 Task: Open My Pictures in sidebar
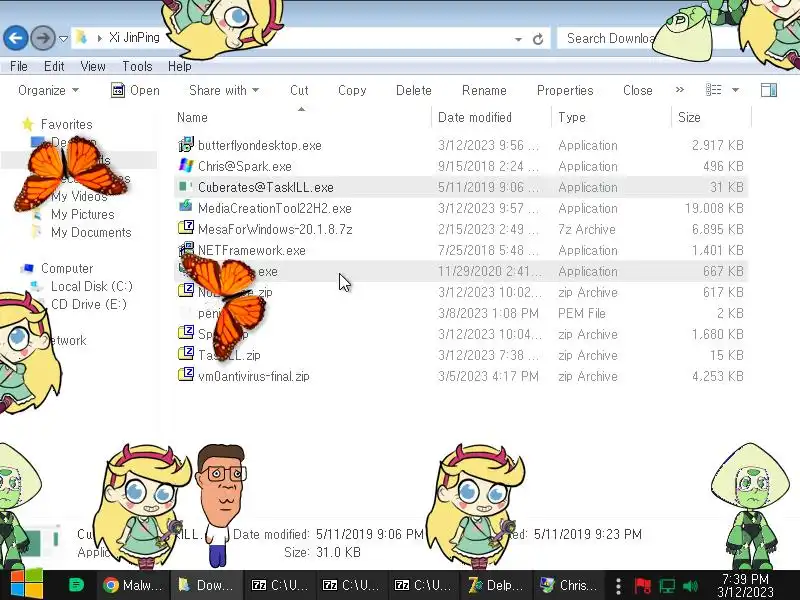(x=83, y=214)
